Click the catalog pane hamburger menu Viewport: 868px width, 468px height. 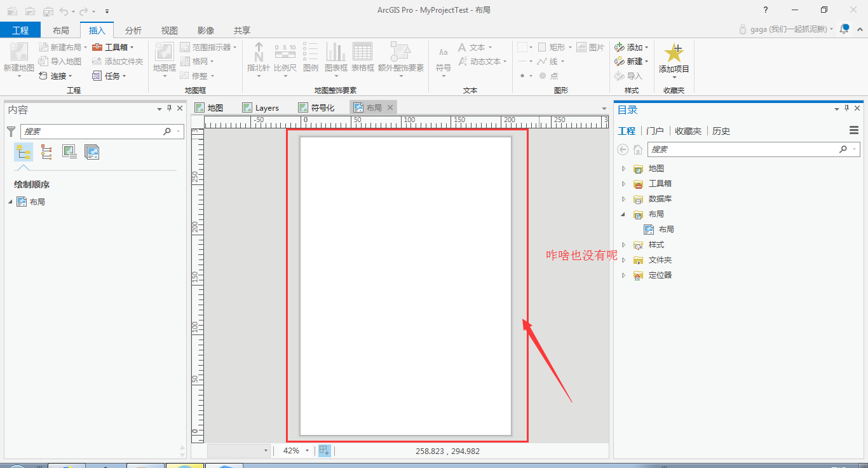pyautogui.click(x=854, y=130)
